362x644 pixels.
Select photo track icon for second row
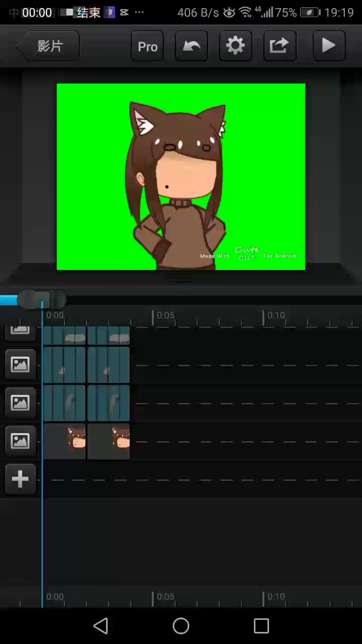[x=20, y=364]
